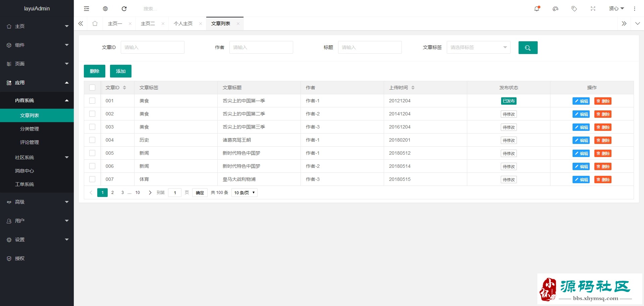
Task: Click the green 删除 batch button
Action: point(95,71)
